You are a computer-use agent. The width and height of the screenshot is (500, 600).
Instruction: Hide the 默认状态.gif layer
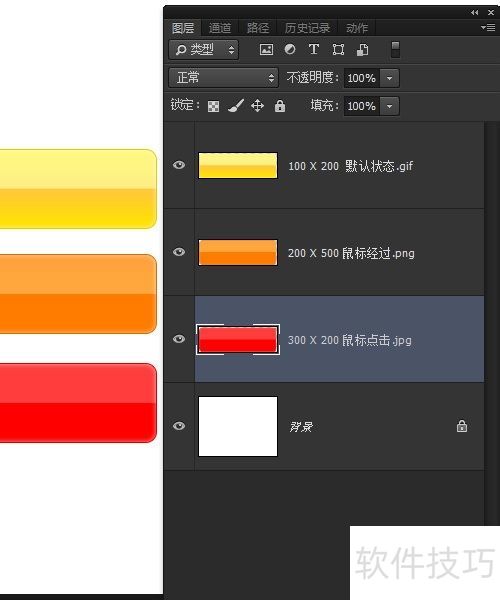click(179, 165)
